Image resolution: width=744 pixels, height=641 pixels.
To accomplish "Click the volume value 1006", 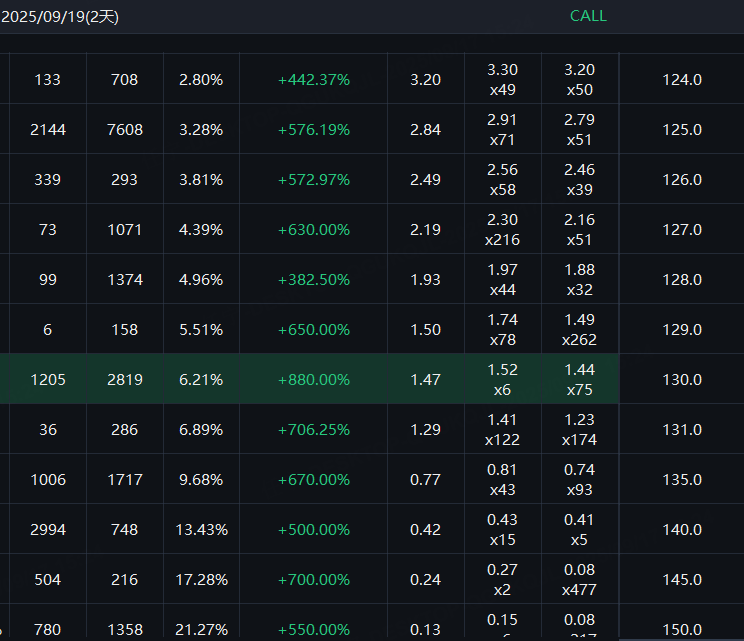I will tap(48, 480).
